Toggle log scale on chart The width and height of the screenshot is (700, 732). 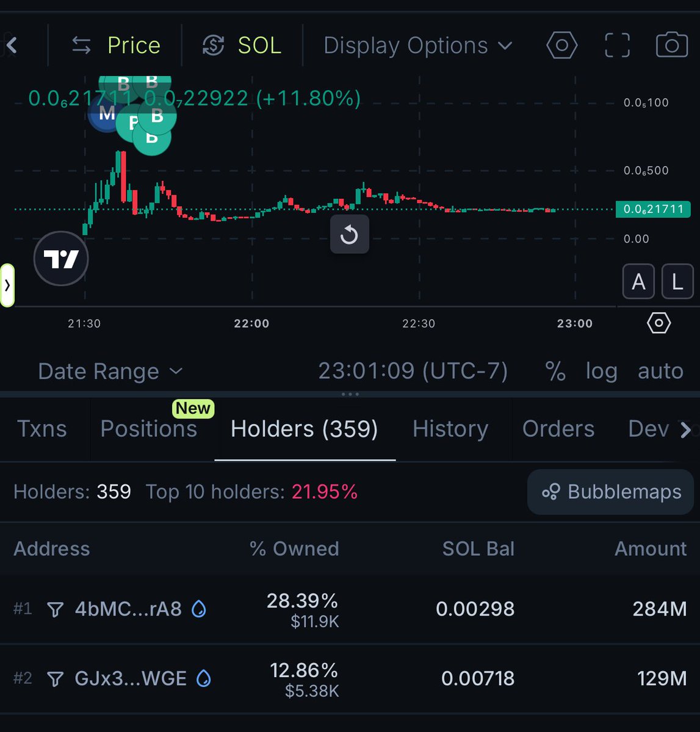tap(601, 371)
